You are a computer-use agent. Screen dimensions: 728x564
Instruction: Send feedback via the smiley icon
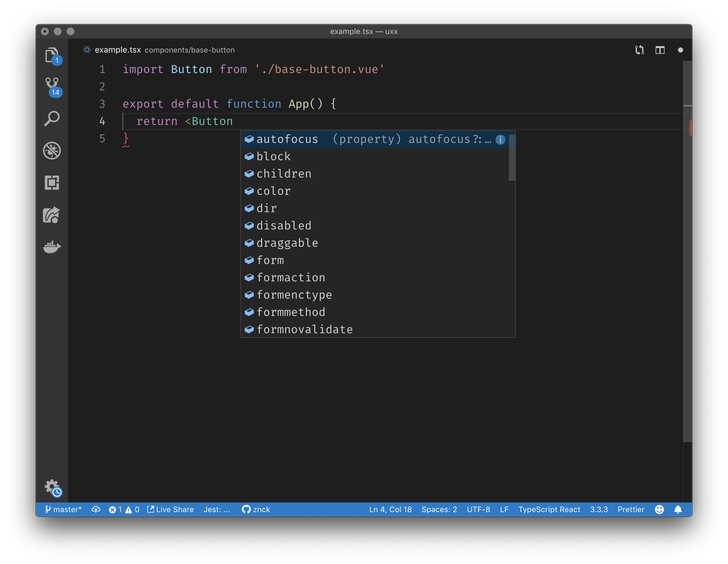[659, 509]
